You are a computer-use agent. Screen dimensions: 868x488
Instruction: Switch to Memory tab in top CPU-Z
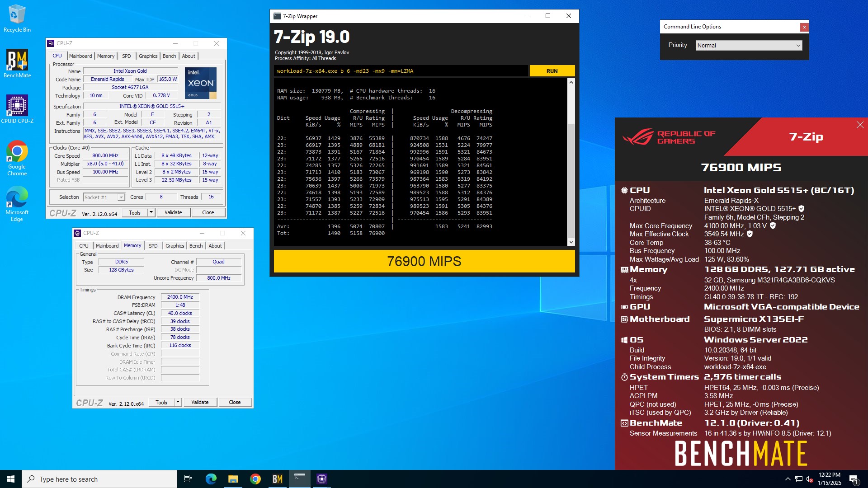pyautogui.click(x=106, y=56)
